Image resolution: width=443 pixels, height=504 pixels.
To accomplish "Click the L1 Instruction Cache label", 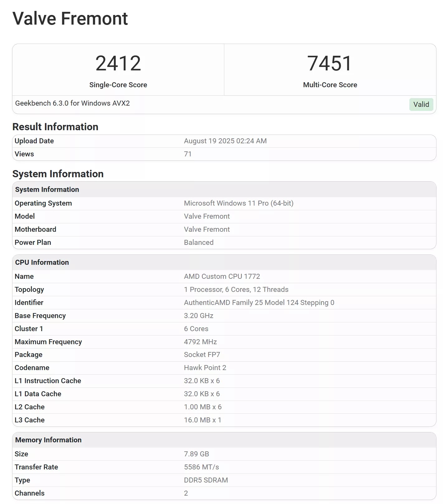I will coord(48,381).
